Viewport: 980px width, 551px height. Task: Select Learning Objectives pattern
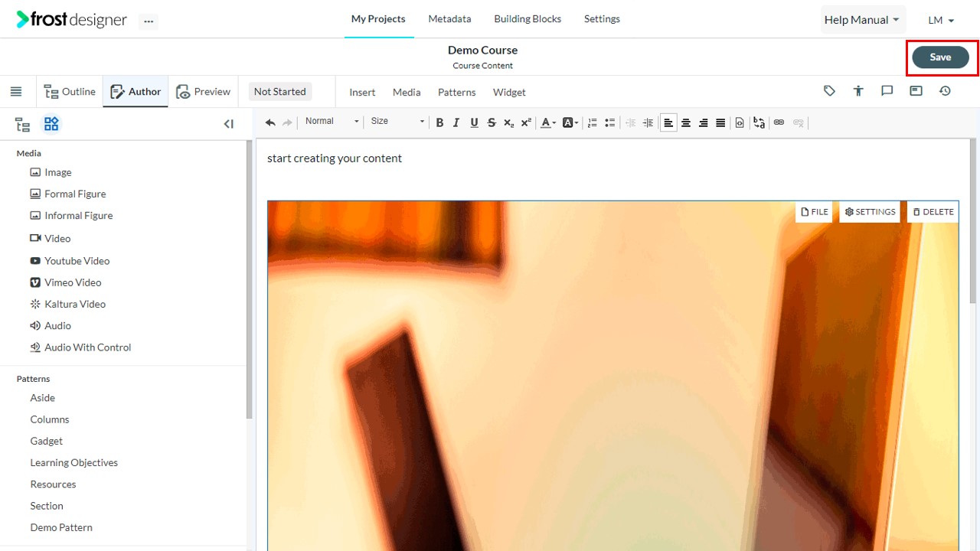point(74,463)
